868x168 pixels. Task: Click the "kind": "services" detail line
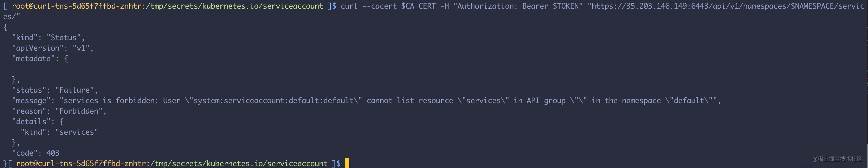click(x=59, y=132)
